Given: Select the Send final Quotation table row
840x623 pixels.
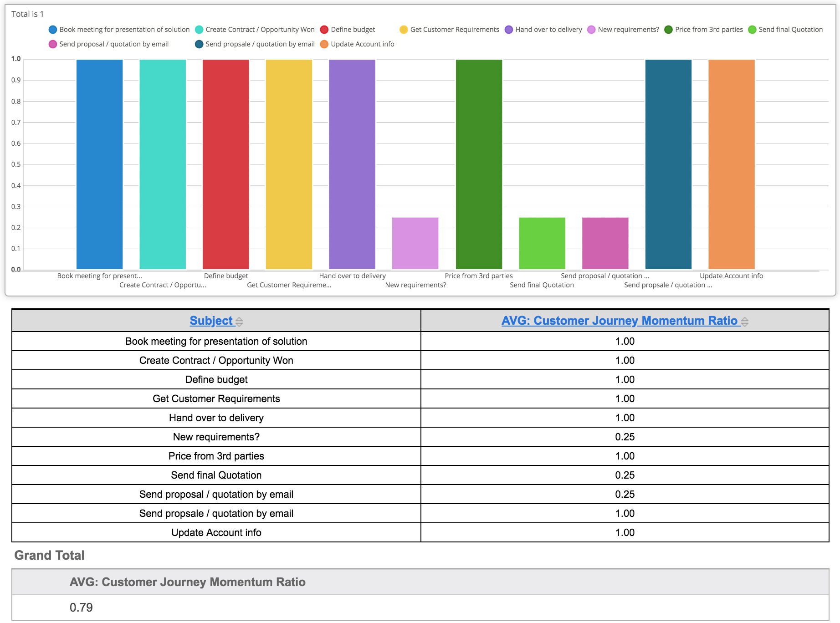Looking at the screenshot, I should [x=216, y=475].
